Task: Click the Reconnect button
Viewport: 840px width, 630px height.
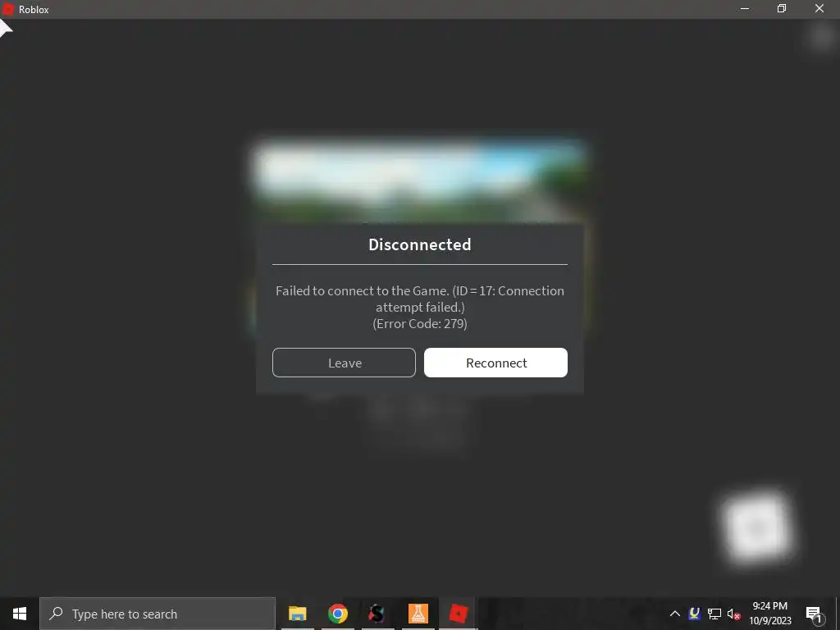Action: click(x=495, y=363)
